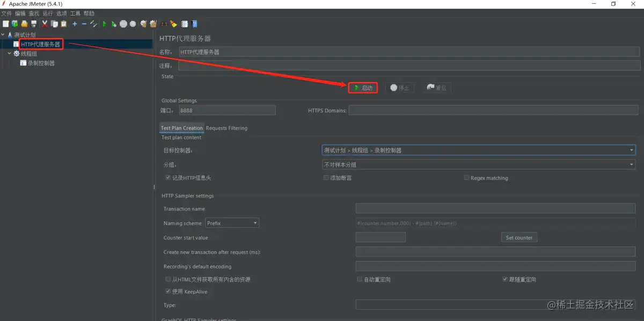The width and height of the screenshot is (644, 321).
Task: Click the Toggle enable/disable toolbar icon
Action: tap(94, 24)
